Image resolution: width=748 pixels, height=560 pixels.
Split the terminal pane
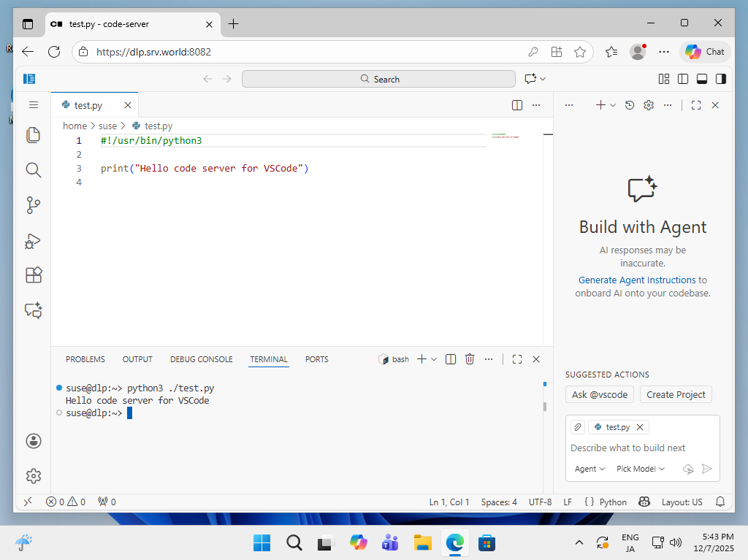[x=451, y=359]
